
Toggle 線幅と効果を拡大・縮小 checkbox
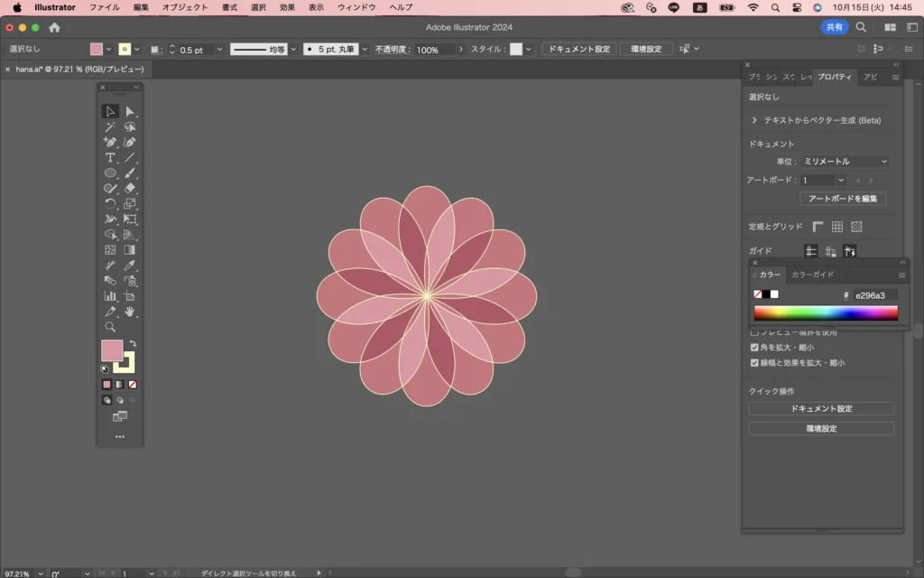[x=754, y=362]
